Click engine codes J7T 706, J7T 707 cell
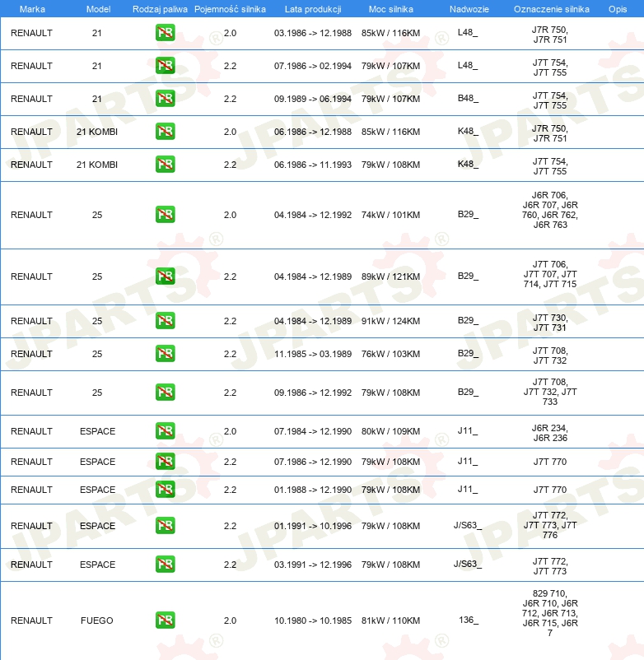 (550, 274)
